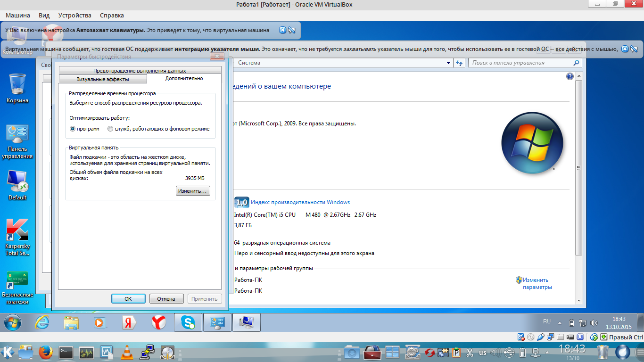
Task: Open the file manager in KDE panel
Action: coord(26,352)
